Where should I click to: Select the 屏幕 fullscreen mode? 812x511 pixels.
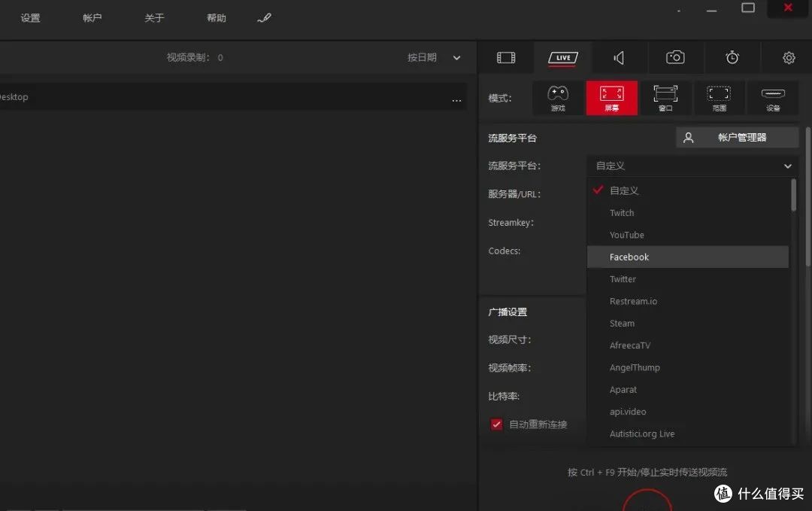(611, 98)
